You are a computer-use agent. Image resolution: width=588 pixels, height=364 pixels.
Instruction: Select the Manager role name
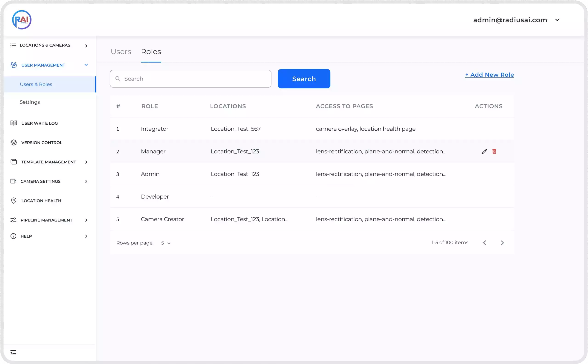pyautogui.click(x=153, y=151)
